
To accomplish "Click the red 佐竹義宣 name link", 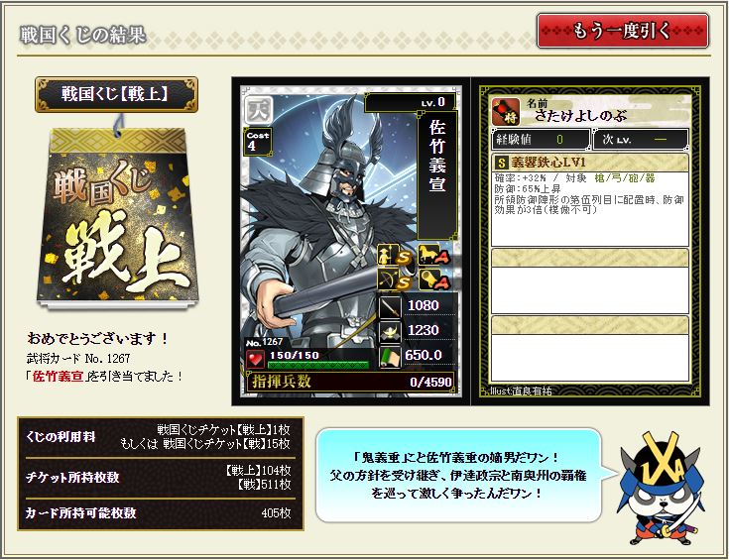I will tap(58, 376).
